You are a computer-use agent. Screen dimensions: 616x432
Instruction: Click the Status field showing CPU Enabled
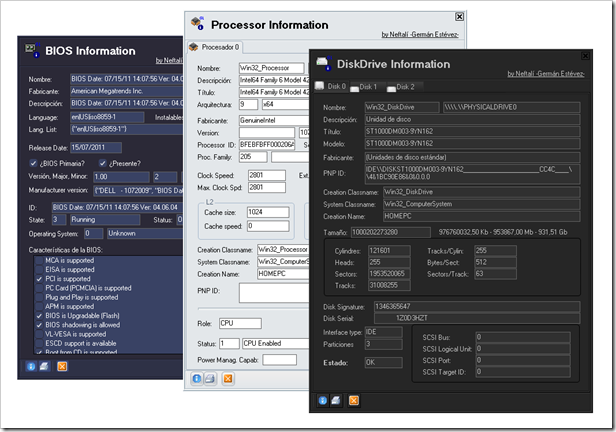(x=276, y=344)
